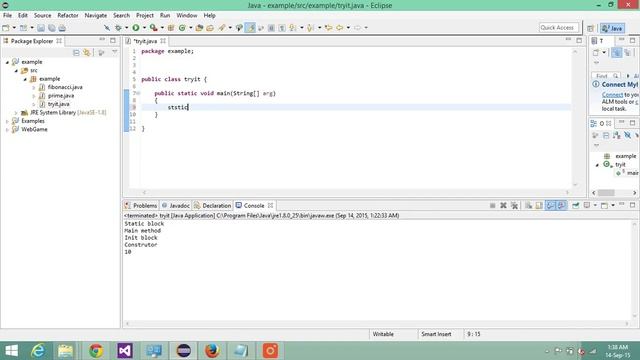Open the File menu
This screenshot has height=360, width=640.
pyautogui.click(x=7, y=16)
